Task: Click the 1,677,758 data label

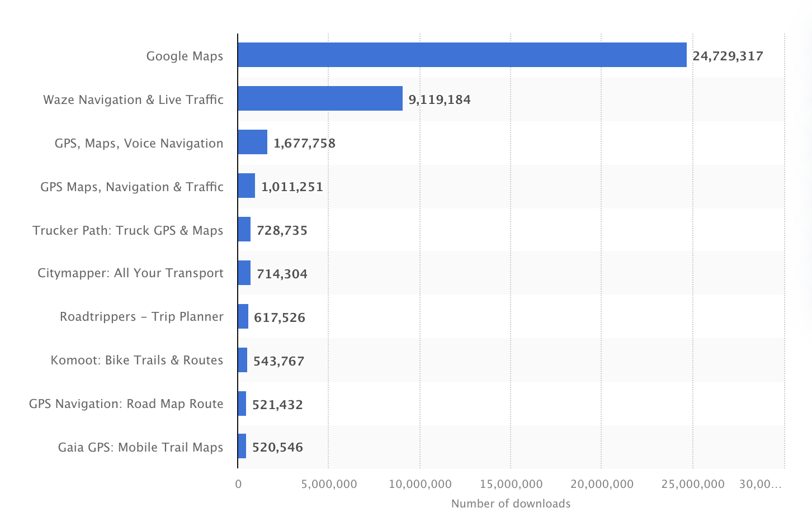Action: pyautogui.click(x=304, y=143)
